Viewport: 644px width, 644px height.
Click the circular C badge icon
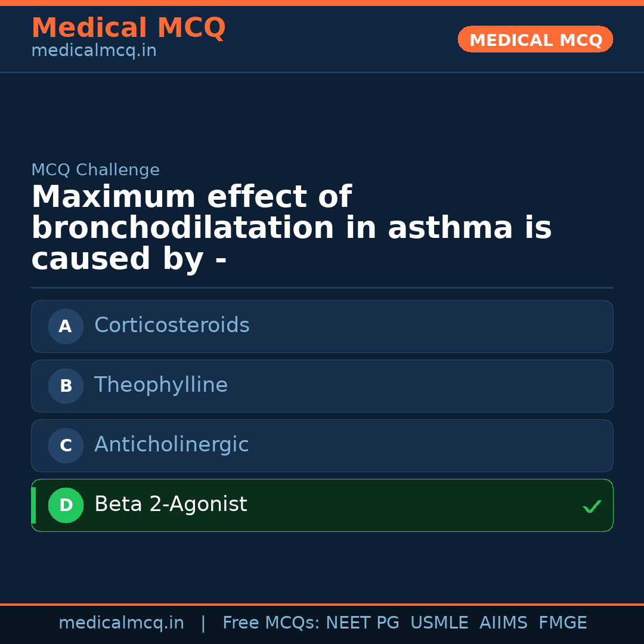(x=66, y=445)
